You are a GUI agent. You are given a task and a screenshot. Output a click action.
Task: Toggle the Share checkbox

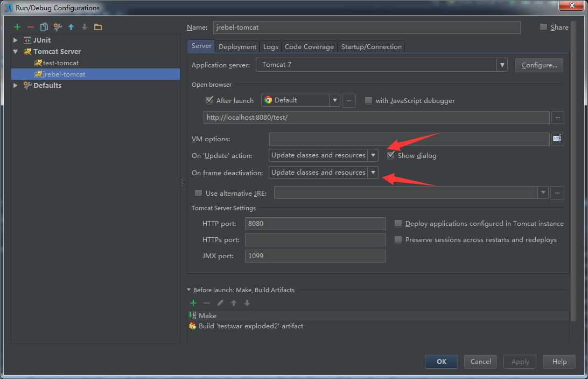click(x=543, y=27)
